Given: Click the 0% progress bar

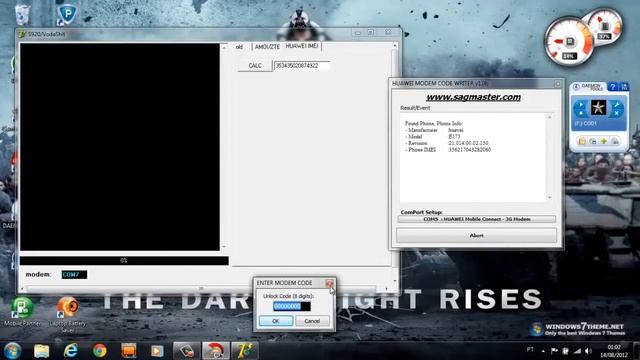Looking at the screenshot, I should [124, 260].
